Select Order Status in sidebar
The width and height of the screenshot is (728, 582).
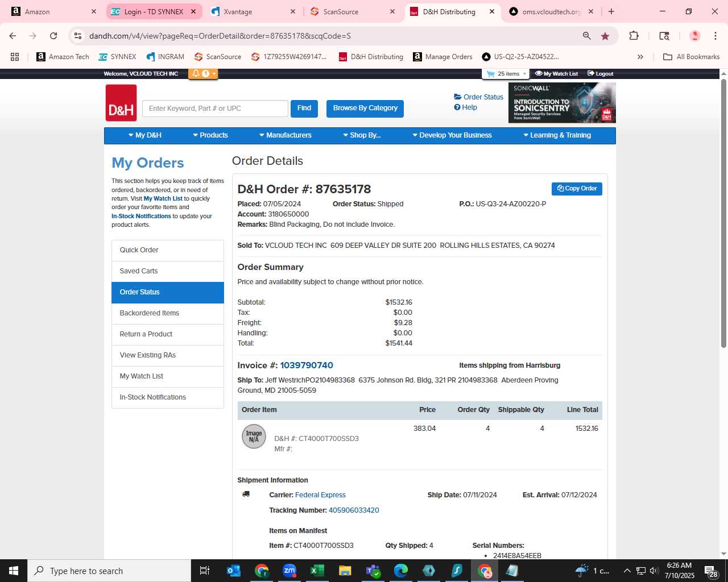[x=168, y=292]
